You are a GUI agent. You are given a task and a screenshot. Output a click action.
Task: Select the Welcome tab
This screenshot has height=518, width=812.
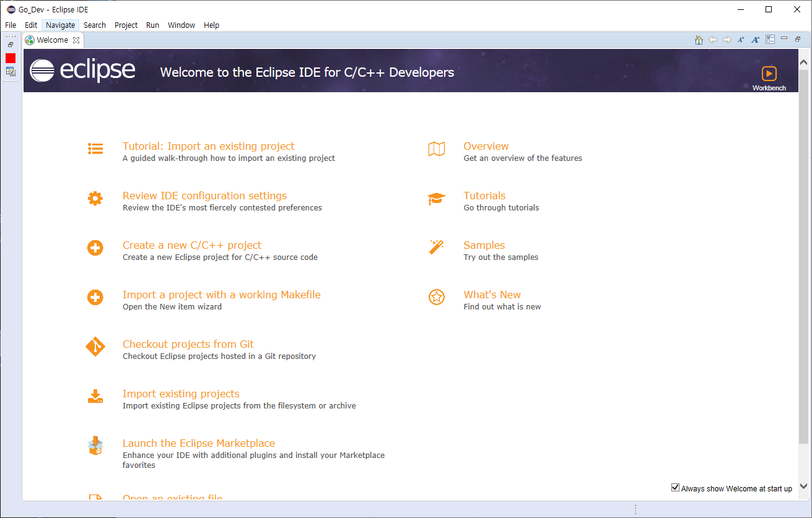pyautogui.click(x=52, y=40)
